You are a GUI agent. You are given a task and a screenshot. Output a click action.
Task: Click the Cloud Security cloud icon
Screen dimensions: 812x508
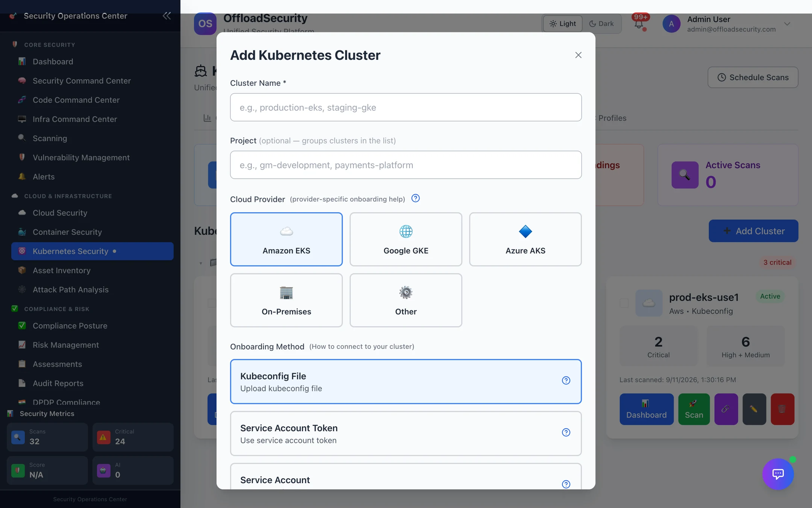[22, 213]
